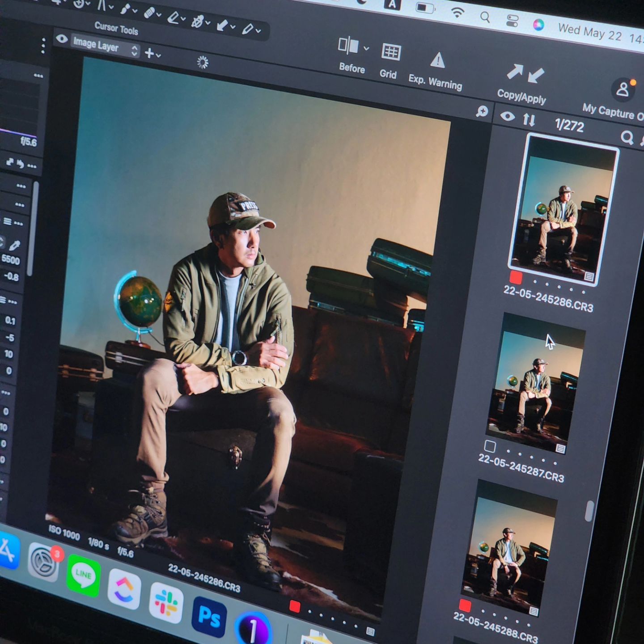Open Photoshop from the Dock
Viewport: 644px width, 644px height.
[x=209, y=617]
